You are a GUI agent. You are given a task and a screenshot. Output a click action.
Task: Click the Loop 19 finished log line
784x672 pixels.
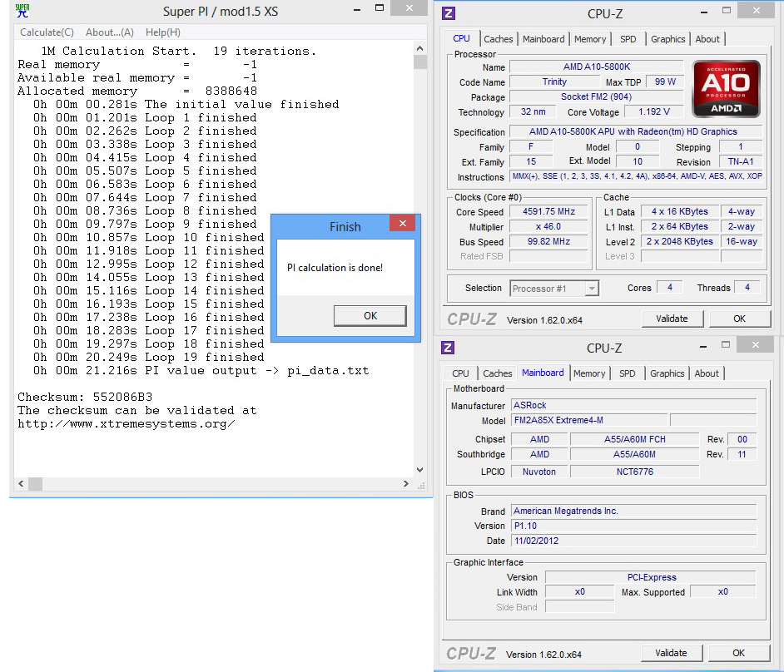coord(148,358)
